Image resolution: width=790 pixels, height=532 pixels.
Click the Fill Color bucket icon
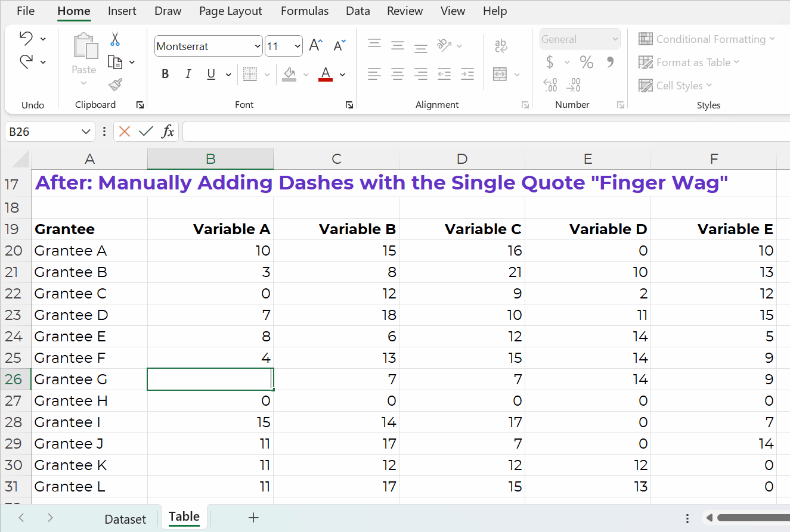point(289,74)
